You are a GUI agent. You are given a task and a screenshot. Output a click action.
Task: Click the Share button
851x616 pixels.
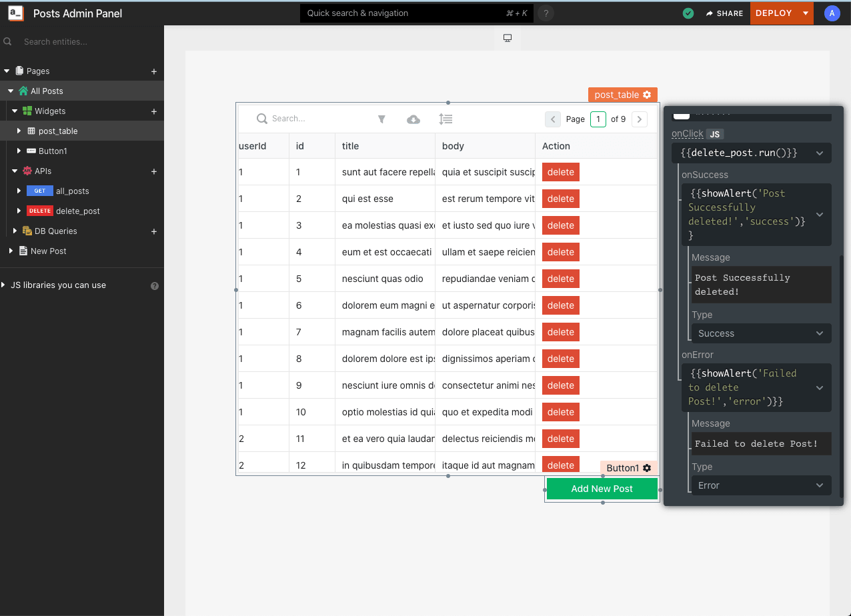click(724, 13)
